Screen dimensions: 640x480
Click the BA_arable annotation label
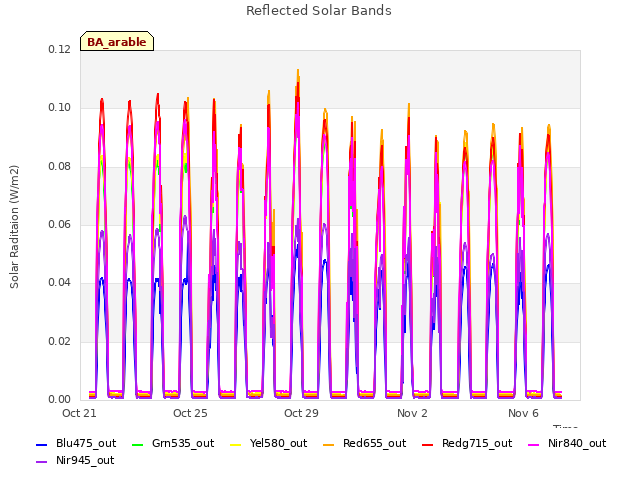coord(117,41)
